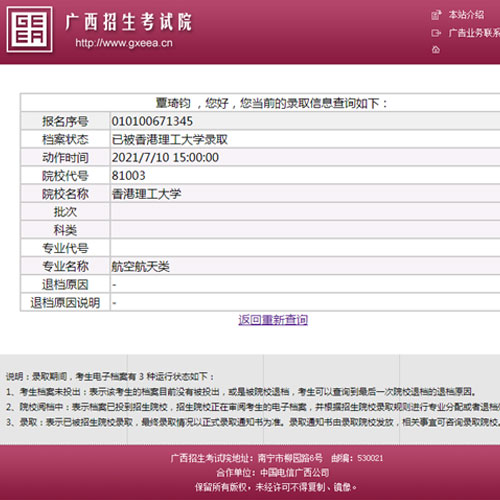The height and width of the screenshot is (500, 500).
Task: Click note 3 about 录取
Action: pyautogui.click(x=253, y=422)
